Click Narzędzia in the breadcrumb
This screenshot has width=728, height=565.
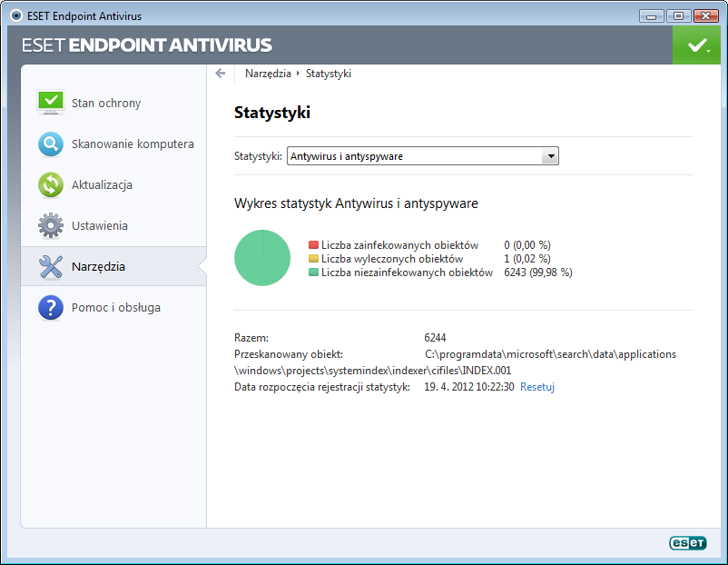coord(268,74)
